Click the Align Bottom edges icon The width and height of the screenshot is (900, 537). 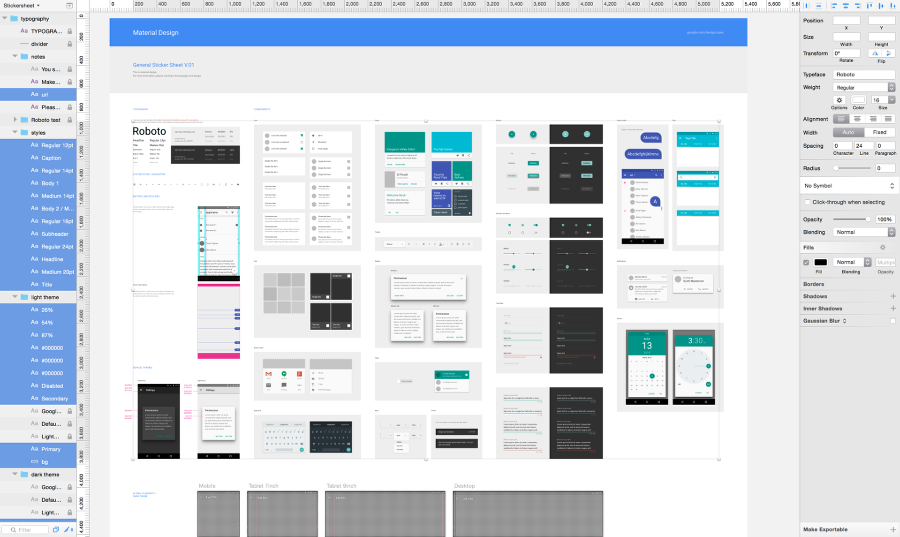893,6
